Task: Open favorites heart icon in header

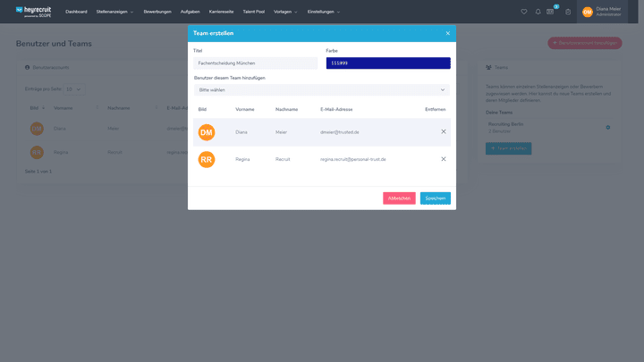Action: (524, 12)
